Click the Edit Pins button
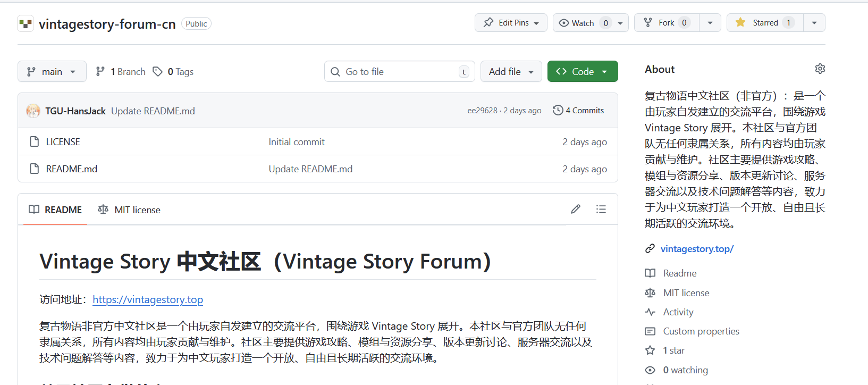 pyautogui.click(x=511, y=23)
